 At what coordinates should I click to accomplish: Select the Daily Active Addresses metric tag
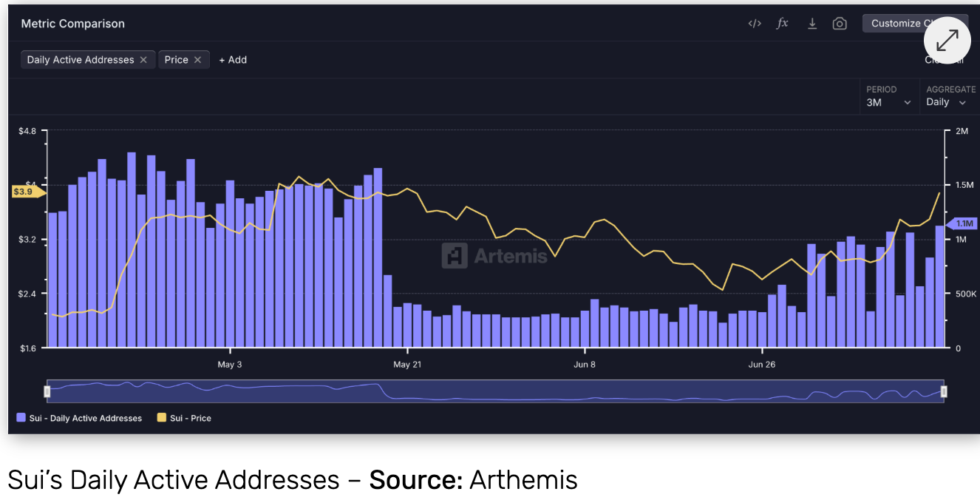[x=80, y=60]
